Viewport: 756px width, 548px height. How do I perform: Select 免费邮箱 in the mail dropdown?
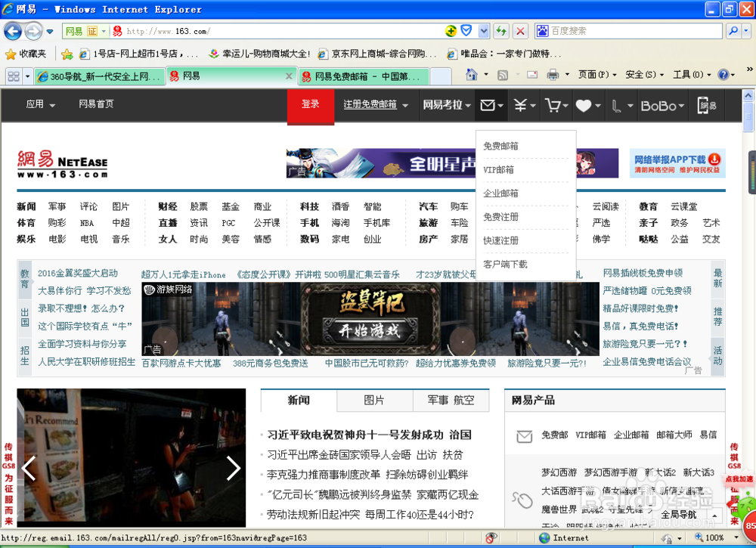(x=501, y=146)
